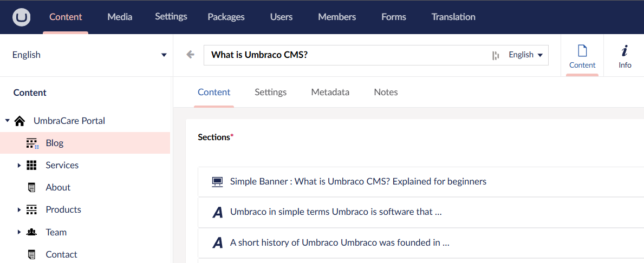This screenshot has height=263, width=644.
Task: Select About in the content tree
Action: 58,187
